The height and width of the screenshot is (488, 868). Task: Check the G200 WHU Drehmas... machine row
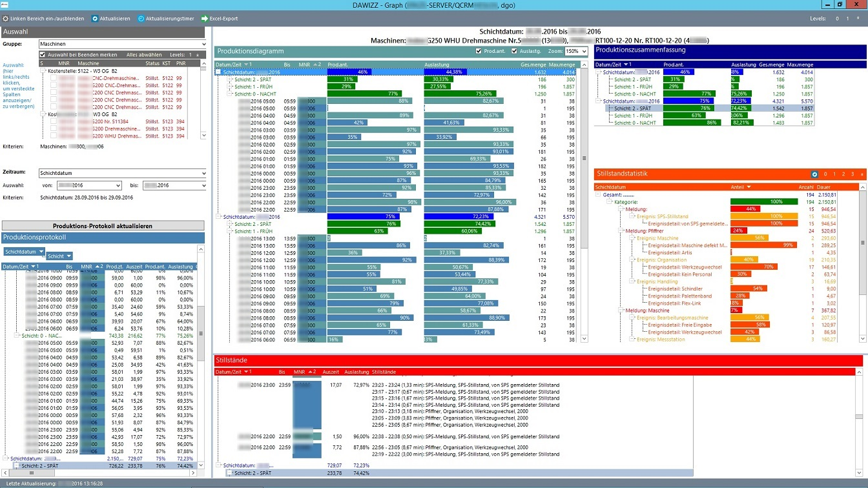tap(54, 136)
